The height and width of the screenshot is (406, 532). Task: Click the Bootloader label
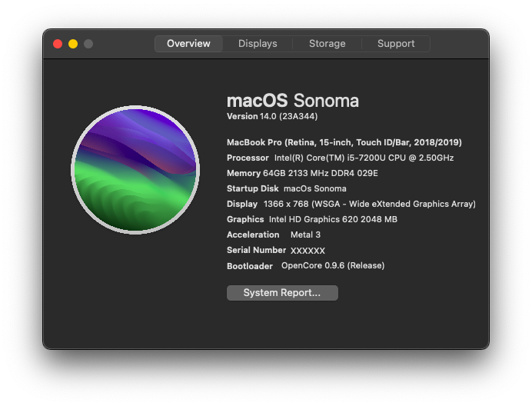click(x=250, y=266)
